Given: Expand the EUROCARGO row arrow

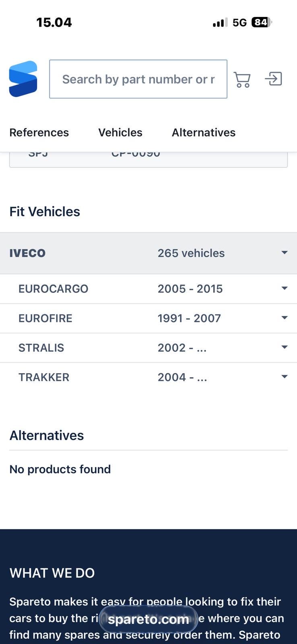Looking at the screenshot, I should (285, 289).
